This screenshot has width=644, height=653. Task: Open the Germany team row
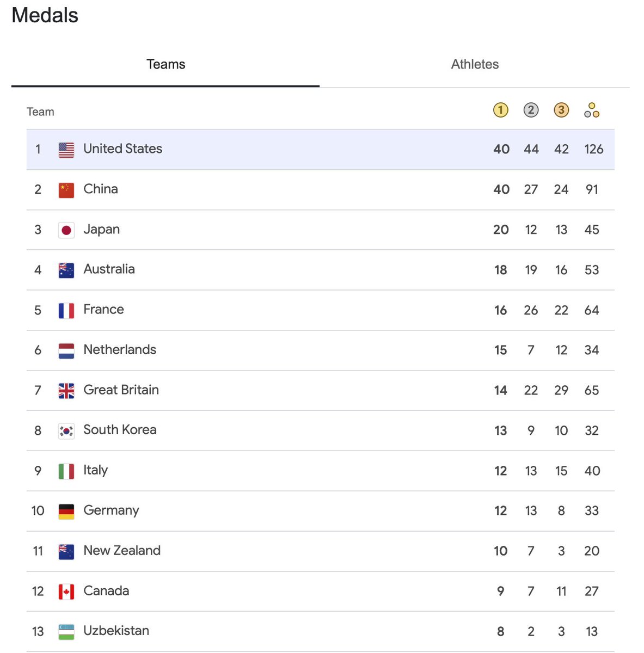(321, 511)
